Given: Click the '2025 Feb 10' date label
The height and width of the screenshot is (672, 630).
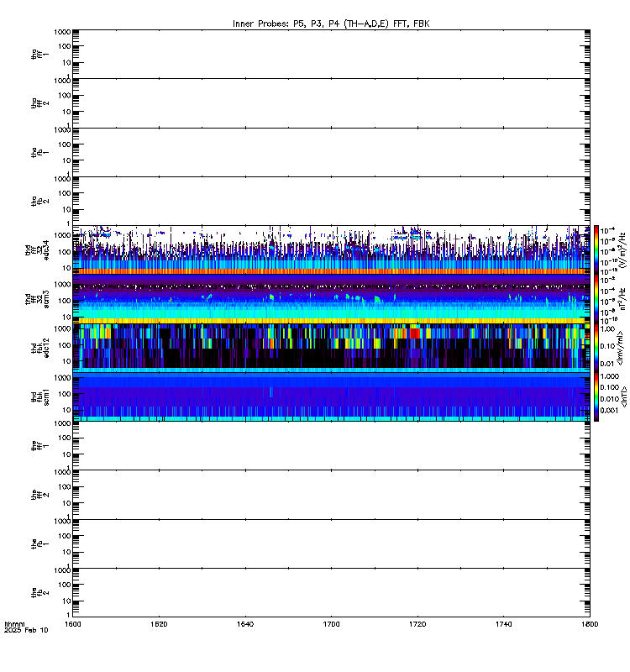Looking at the screenshot, I should pyautogui.click(x=26, y=630).
